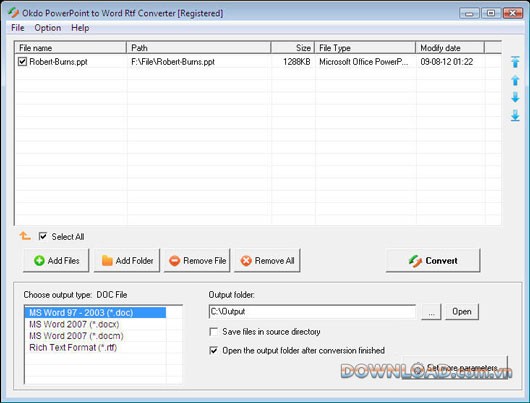Click the Remove File button
The width and height of the screenshot is (530, 403).
pos(197,260)
